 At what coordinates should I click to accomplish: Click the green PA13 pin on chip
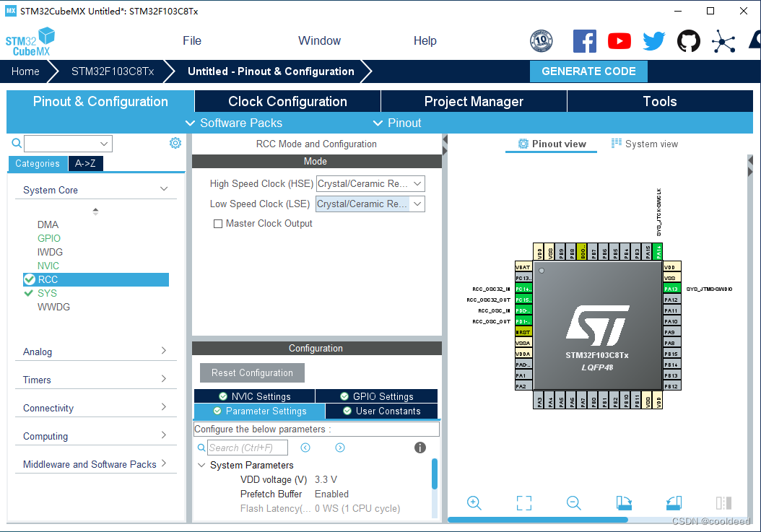click(x=672, y=289)
